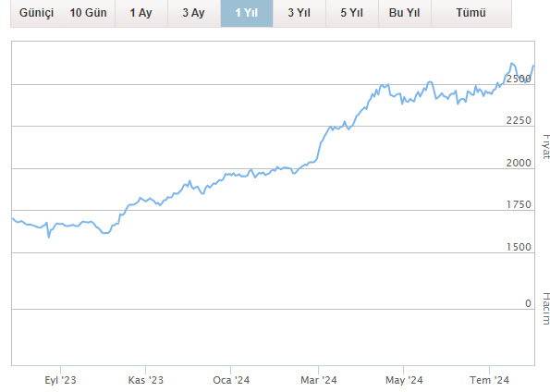Click the Eyl '23 date label

[x=60, y=380]
